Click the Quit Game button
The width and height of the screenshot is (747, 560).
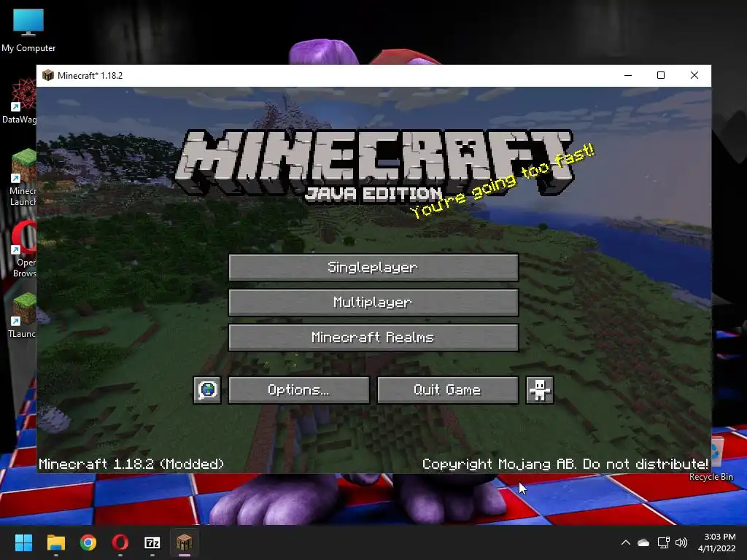(447, 390)
